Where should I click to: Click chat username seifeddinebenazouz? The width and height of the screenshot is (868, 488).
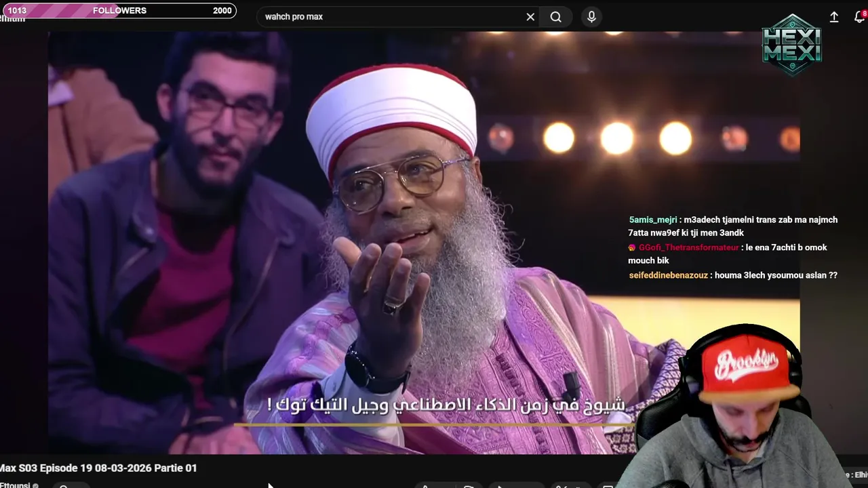[x=669, y=275]
